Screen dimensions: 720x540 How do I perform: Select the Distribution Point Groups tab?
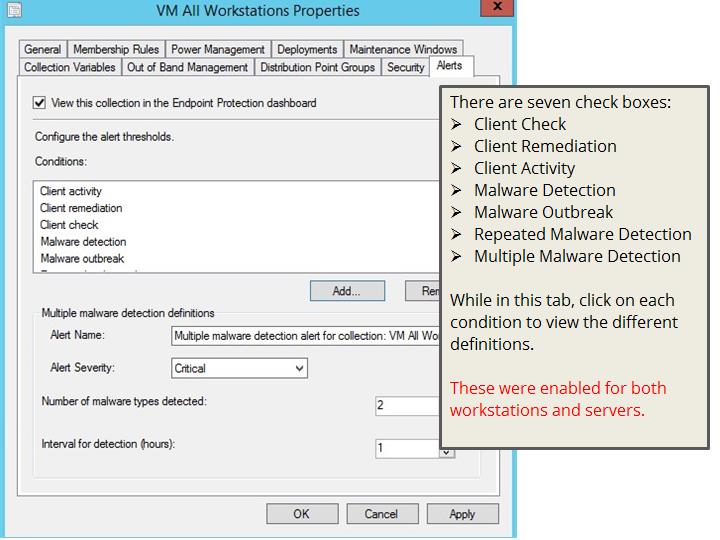(x=317, y=67)
